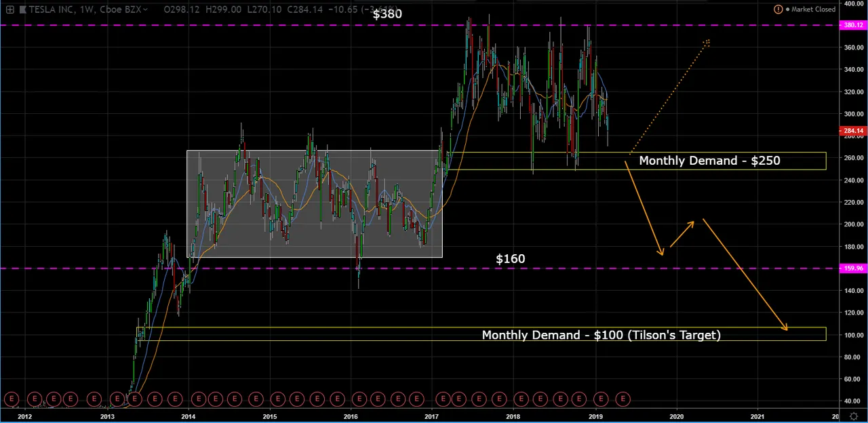868x423 pixels.
Task: Click the 2016 label on time axis
Action: click(x=351, y=416)
